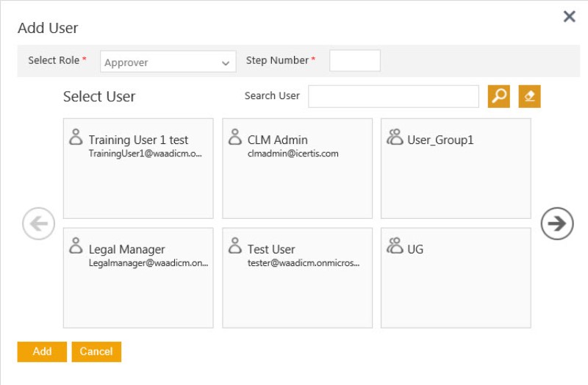
Task: Click the previous page left arrow
Action: (x=38, y=224)
